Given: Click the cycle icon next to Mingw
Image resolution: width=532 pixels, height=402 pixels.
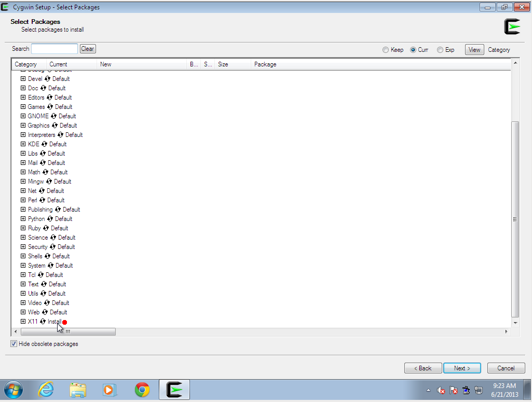Looking at the screenshot, I should (x=49, y=182).
